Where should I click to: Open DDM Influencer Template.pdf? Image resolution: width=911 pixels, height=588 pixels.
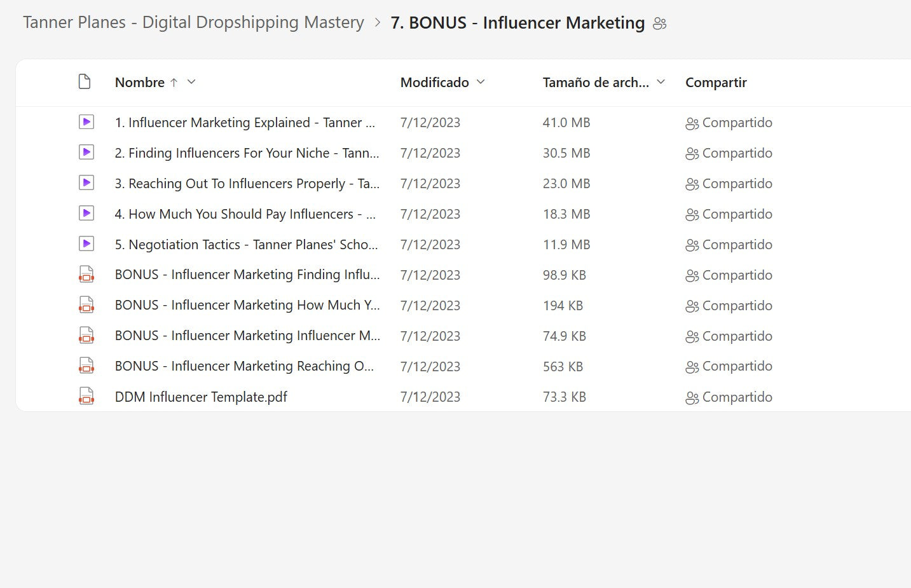click(201, 397)
